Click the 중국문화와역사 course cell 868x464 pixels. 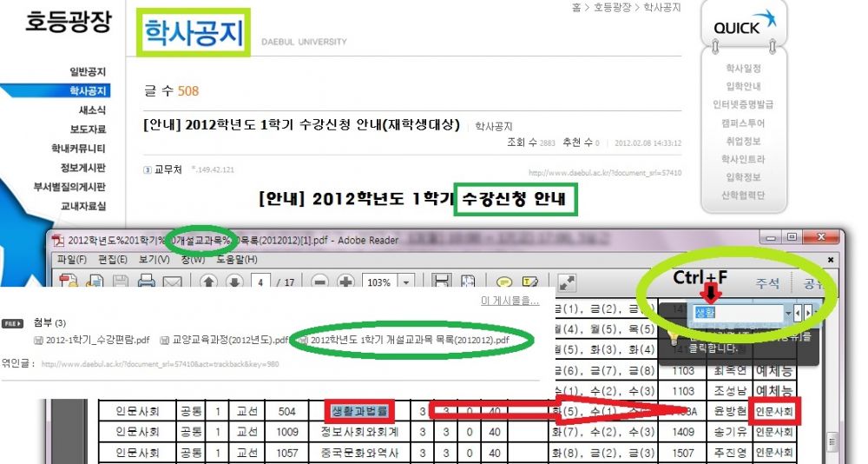click(359, 453)
